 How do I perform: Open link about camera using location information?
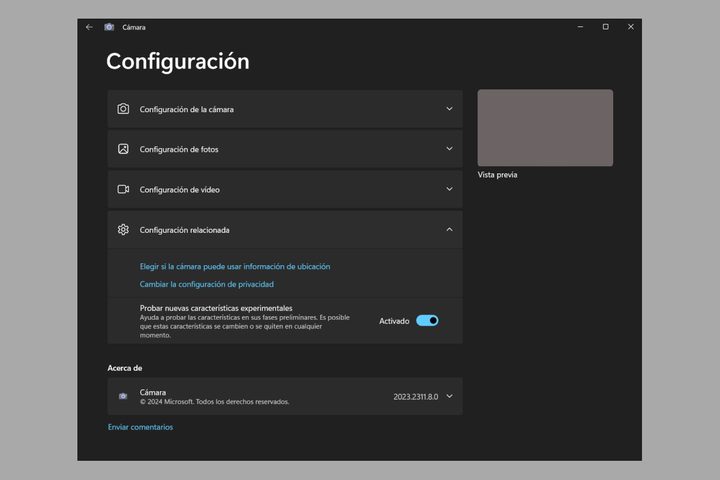[x=235, y=267]
